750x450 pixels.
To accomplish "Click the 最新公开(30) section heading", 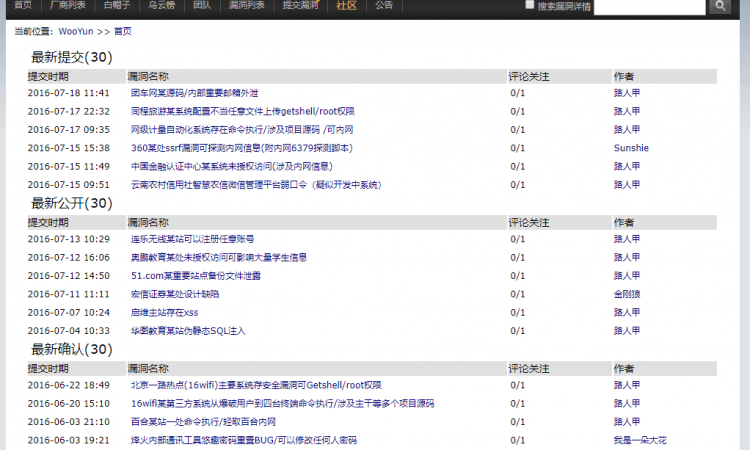I will point(72,203).
